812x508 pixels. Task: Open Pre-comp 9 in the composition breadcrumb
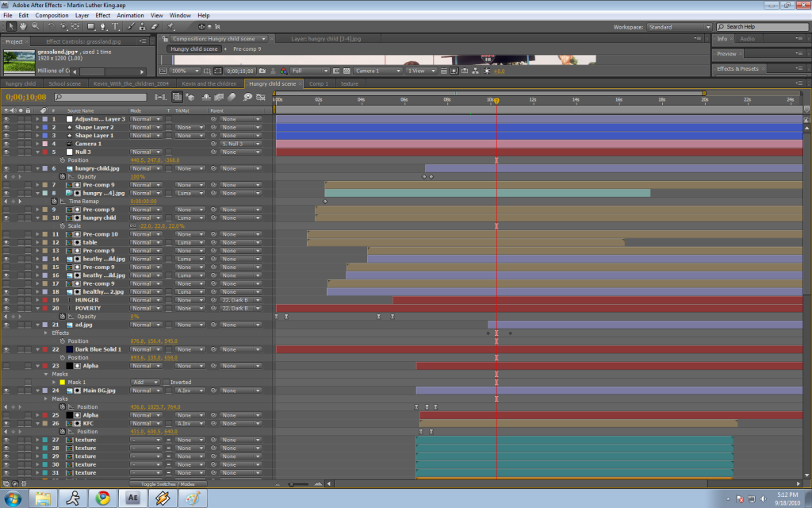coord(247,49)
